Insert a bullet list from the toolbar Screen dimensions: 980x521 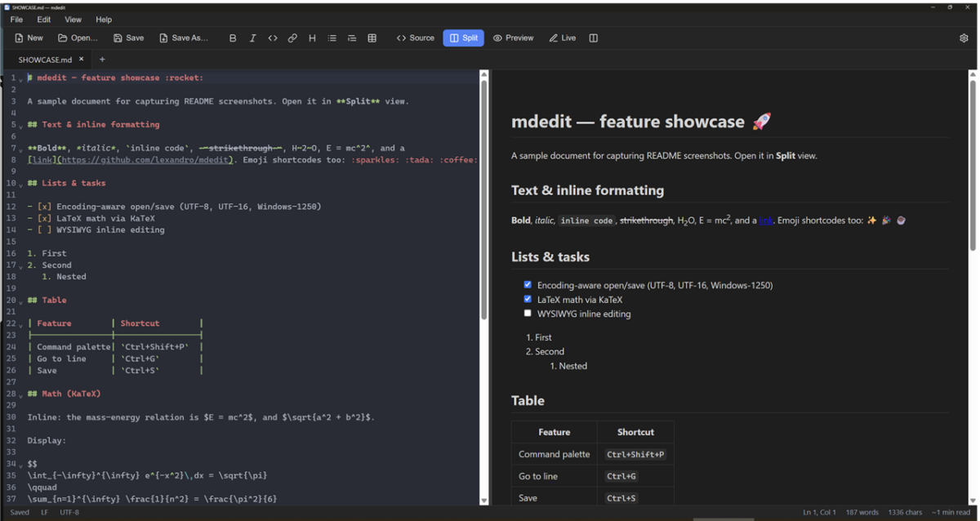point(332,38)
